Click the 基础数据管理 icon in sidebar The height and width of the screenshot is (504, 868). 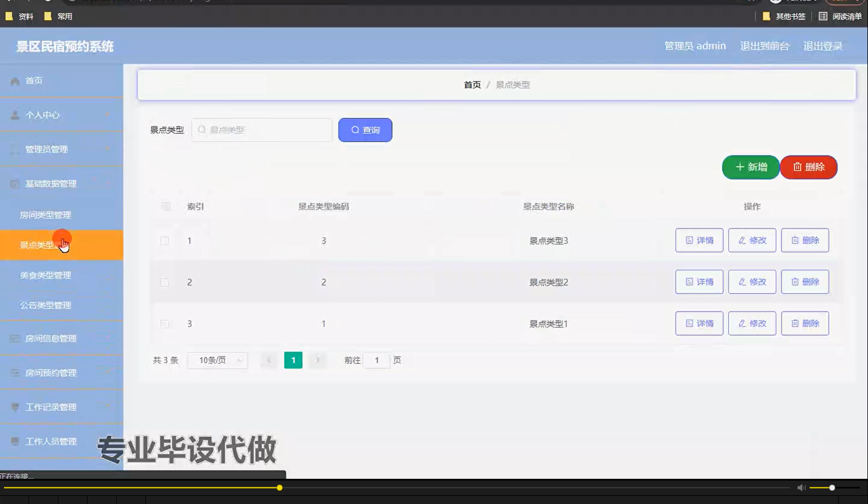(14, 183)
